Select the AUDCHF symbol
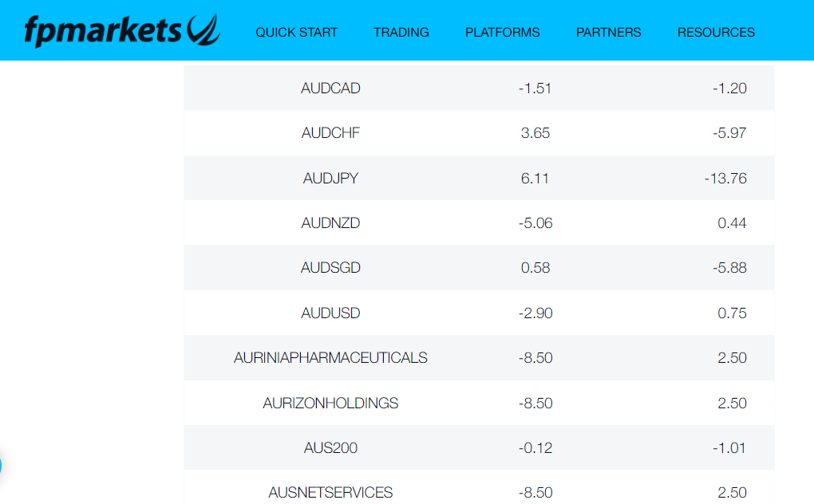The width and height of the screenshot is (814, 504). (330, 133)
